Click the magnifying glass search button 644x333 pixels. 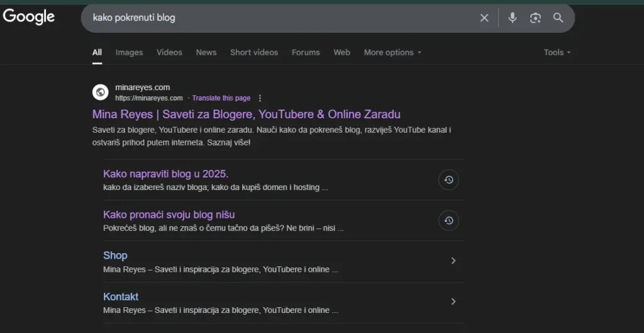pyautogui.click(x=558, y=18)
